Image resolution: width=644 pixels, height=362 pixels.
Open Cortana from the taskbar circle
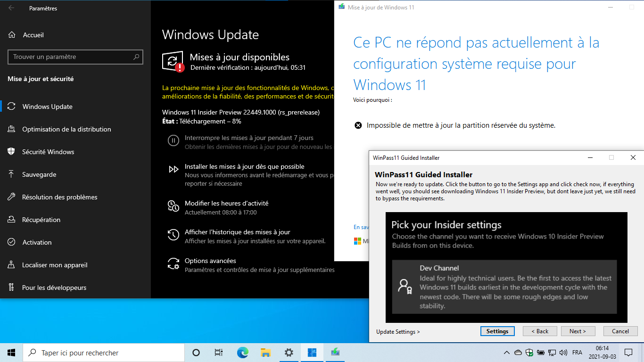(196, 353)
